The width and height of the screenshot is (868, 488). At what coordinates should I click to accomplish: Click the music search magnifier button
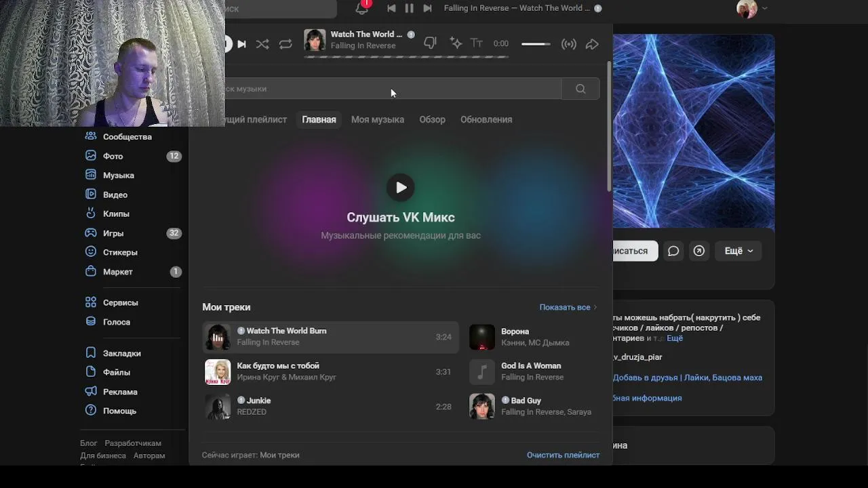click(x=580, y=89)
